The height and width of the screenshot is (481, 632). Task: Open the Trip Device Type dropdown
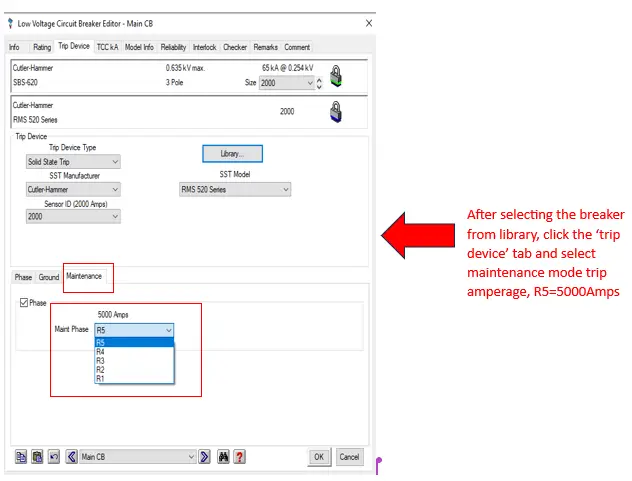pyautogui.click(x=73, y=162)
